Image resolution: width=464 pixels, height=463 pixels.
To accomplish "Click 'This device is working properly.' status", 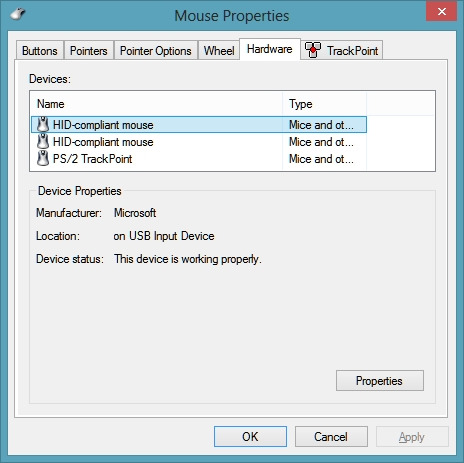I will point(188,259).
